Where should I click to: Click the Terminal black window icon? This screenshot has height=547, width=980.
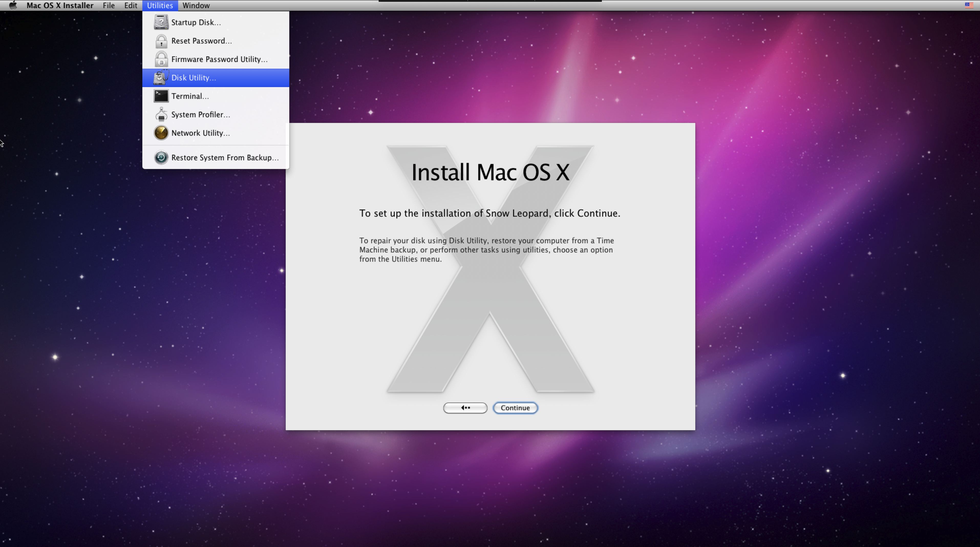(x=161, y=96)
